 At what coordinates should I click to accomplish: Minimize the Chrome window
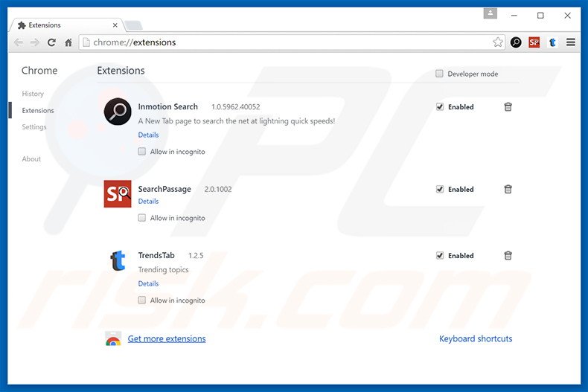click(514, 16)
